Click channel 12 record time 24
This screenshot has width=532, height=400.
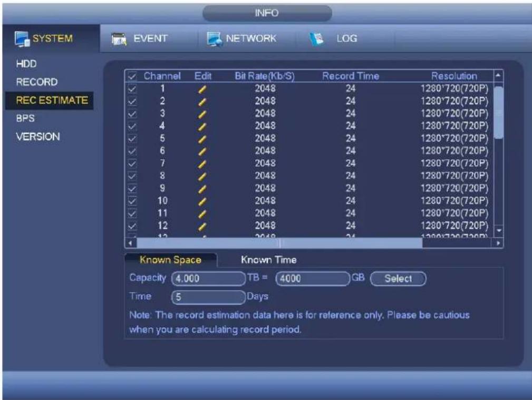click(351, 226)
